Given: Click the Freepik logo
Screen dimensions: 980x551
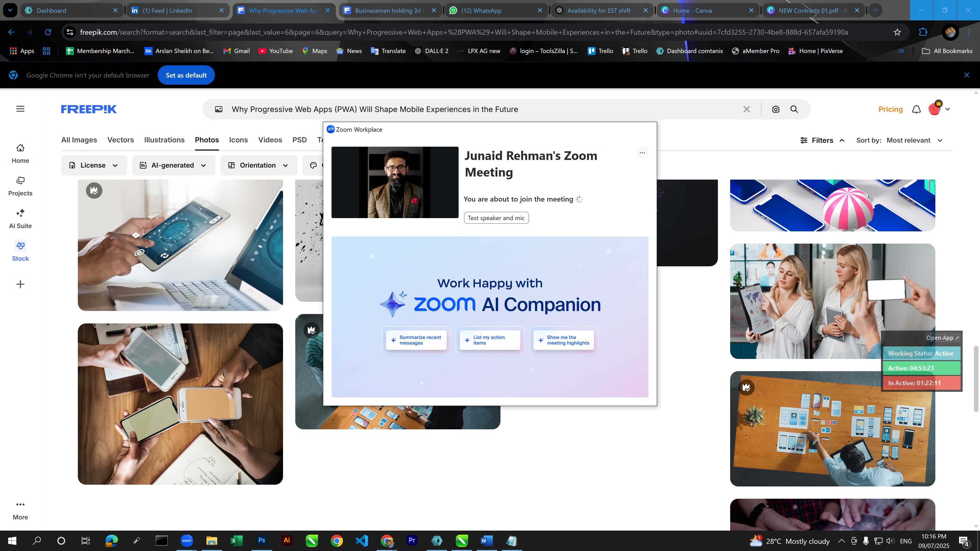Looking at the screenshot, I should click(89, 109).
